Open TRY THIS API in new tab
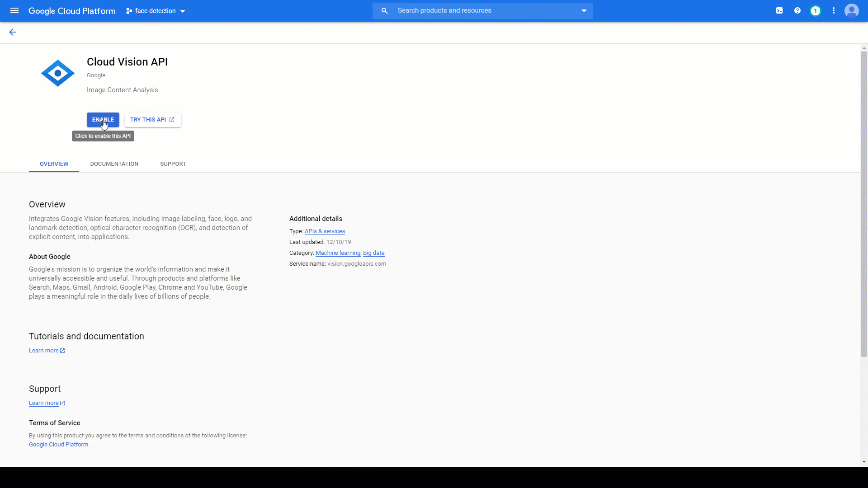This screenshot has width=868, height=488. pyautogui.click(x=152, y=119)
